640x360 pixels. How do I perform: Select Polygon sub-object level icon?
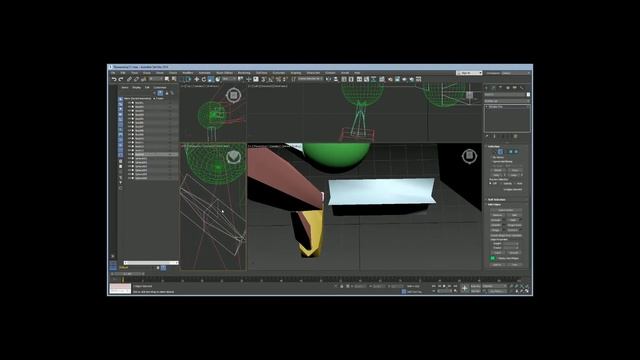(x=511, y=152)
